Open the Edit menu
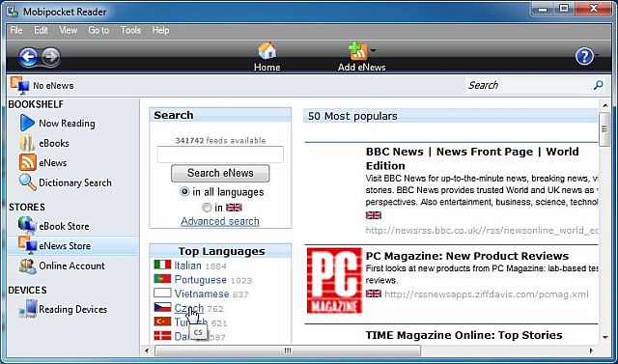This screenshot has height=364, width=618. [41, 30]
